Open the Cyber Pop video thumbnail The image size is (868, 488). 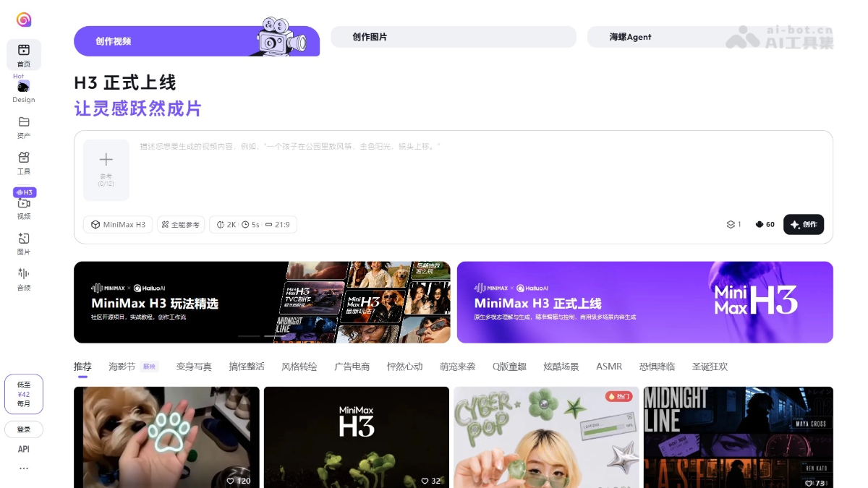click(546, 437)
